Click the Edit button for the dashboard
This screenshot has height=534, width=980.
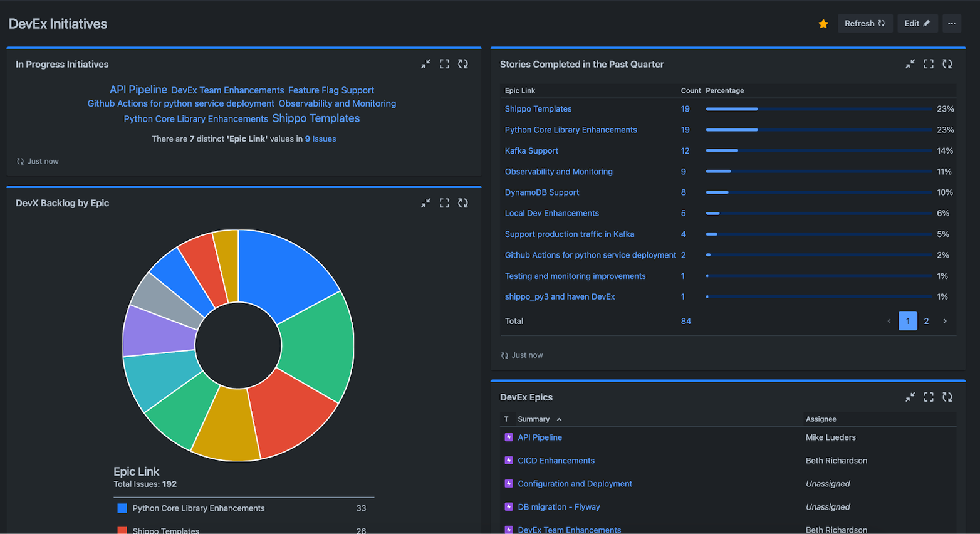[x=917, y=23]
